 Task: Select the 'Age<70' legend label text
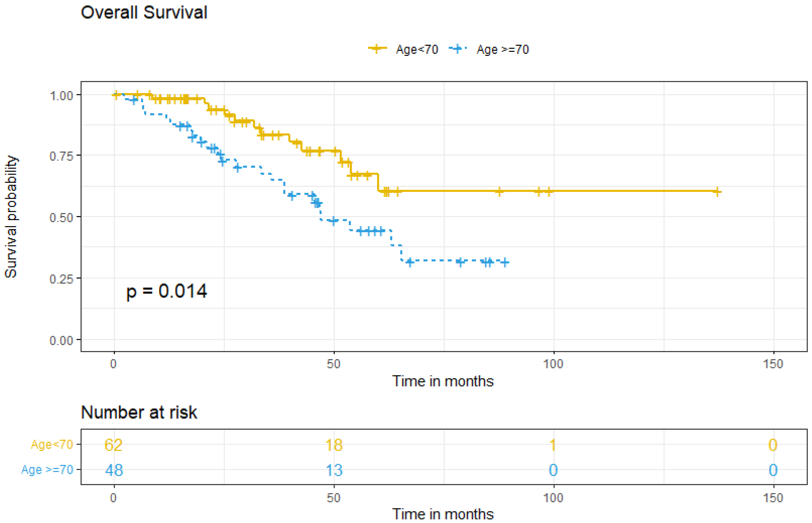(417, 50)
